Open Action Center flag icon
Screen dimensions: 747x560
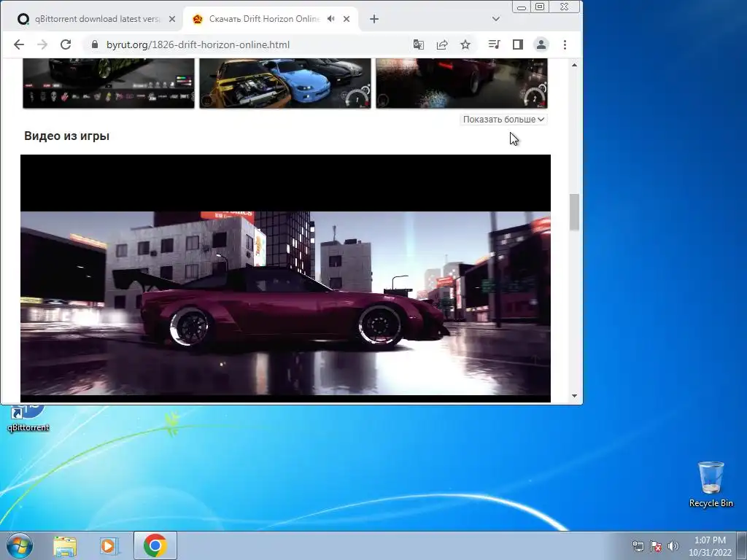(x=656, y=546)
